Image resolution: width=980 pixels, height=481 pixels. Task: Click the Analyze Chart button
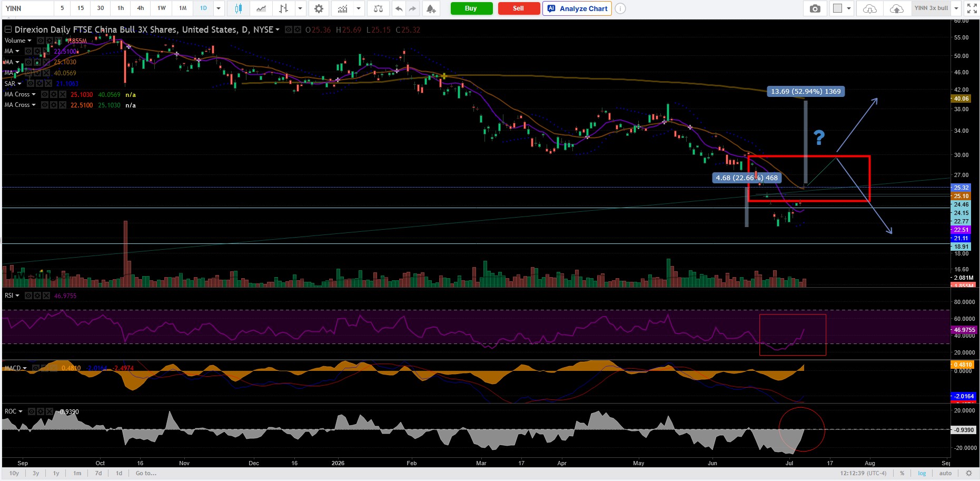(x=577, y=8)
